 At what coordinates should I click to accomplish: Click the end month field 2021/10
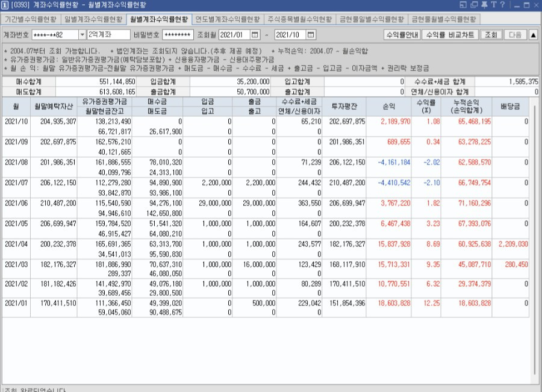[x=290, y=34]
